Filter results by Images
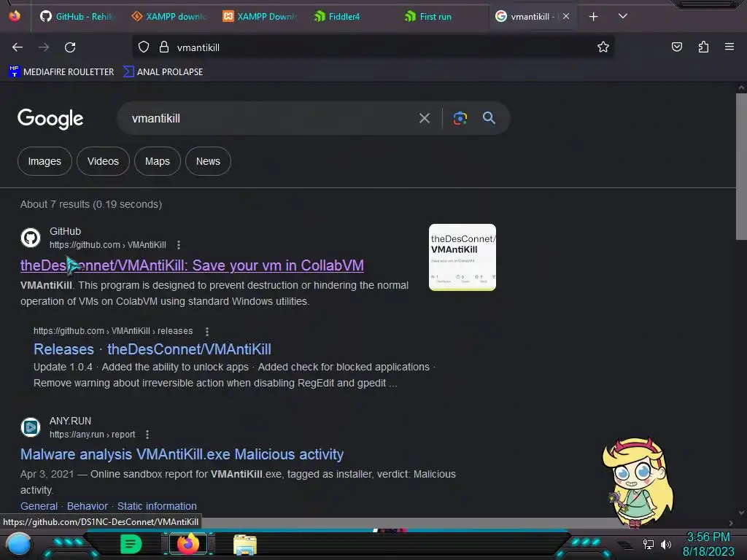This screenshot has height=560, width=747. click(x=44, y=161)
